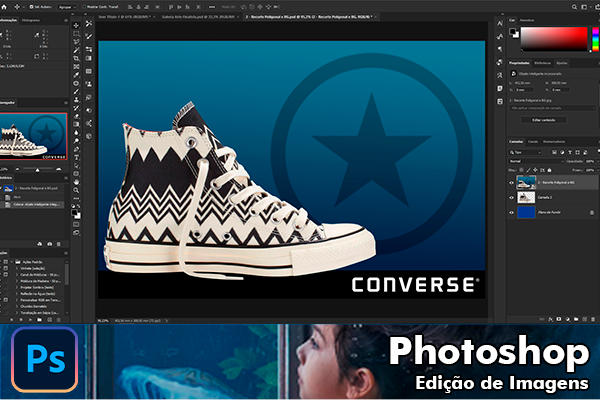Viewport: 600px width, 400px height.
Task: Hide the '2 - Recorte Poligonal e BG' layer
Action: pyautogui.click(x=511, y=183)
